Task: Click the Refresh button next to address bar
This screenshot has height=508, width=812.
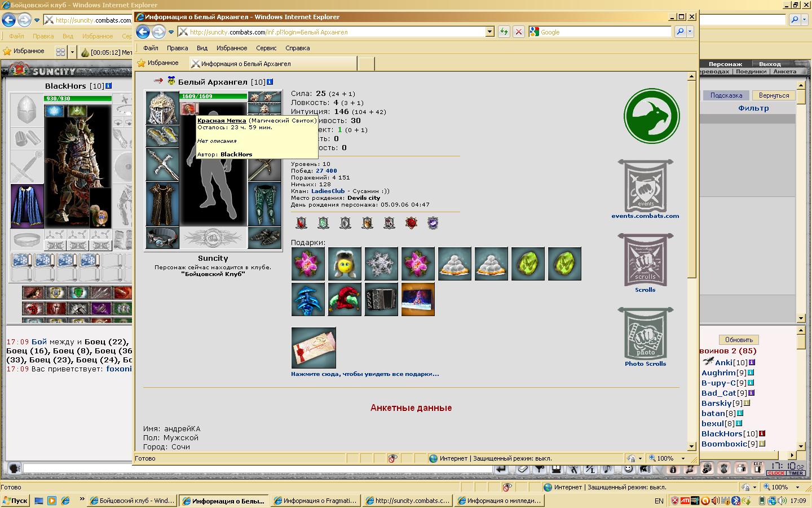Action: point(504,32)
